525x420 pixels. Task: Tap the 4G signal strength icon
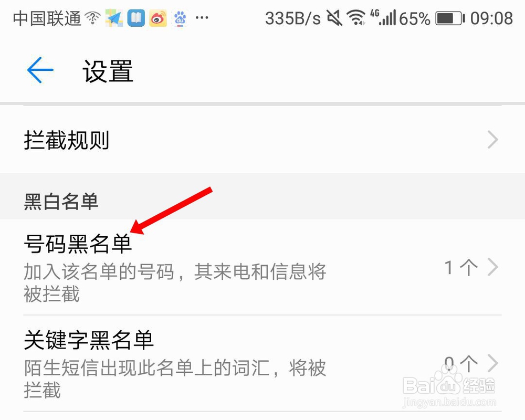383,17
